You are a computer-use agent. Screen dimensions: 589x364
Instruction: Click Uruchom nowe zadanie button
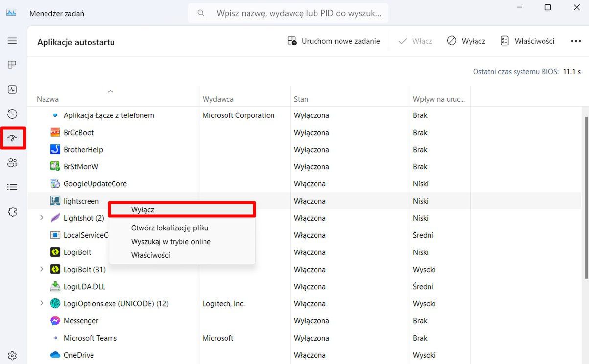coord(334,41)
